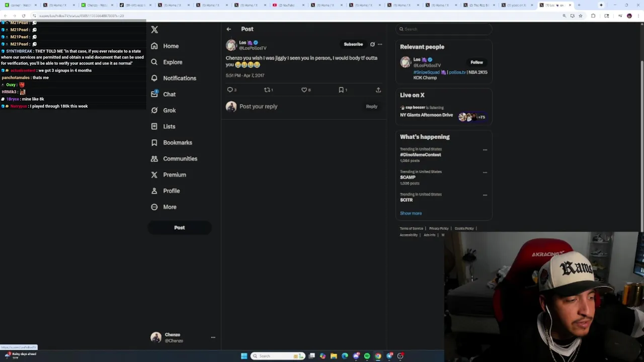Open the Accessibility footer link
The height and width of the screenshot is (362, 644).
point(409,235)
